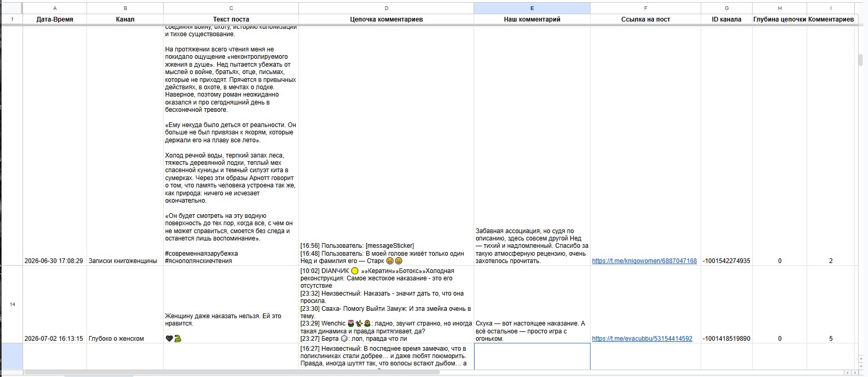Click the vertical scrollbar thumb

click(x=861, y=59)
